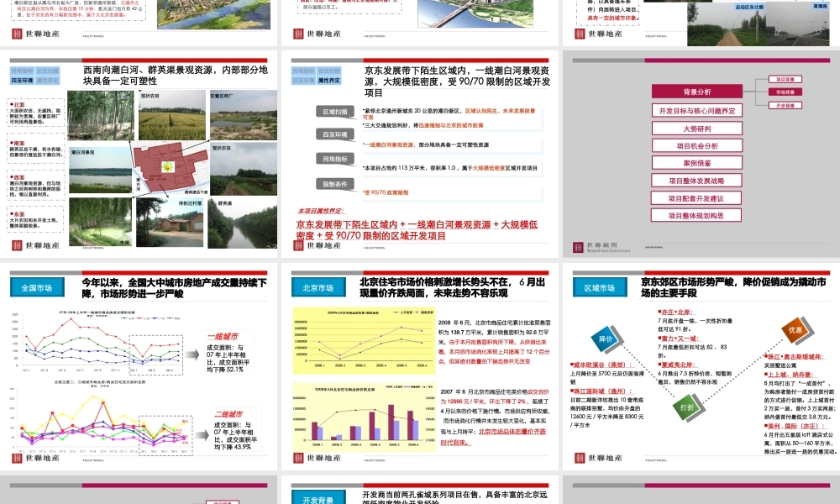Click the 群英渠 canal photo
Viewport: 840px width, 504px height.
click(243, 223)
